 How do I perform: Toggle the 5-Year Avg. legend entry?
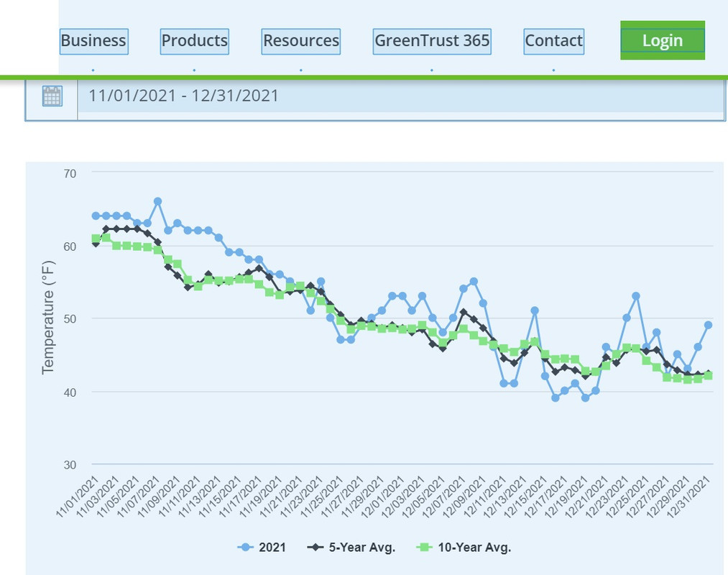point(351,547)
